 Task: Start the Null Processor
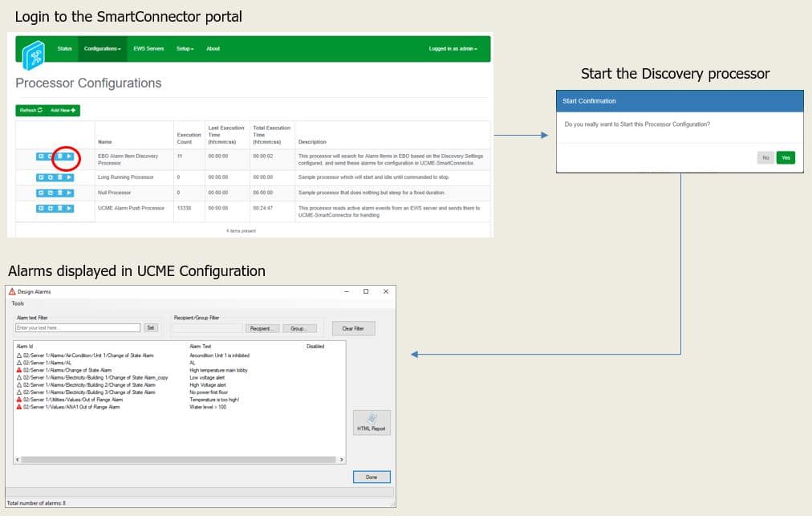[x=69, y=193]
